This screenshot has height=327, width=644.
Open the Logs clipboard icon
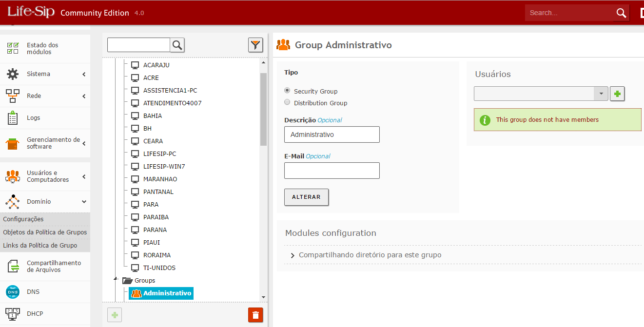click(13, 118)
